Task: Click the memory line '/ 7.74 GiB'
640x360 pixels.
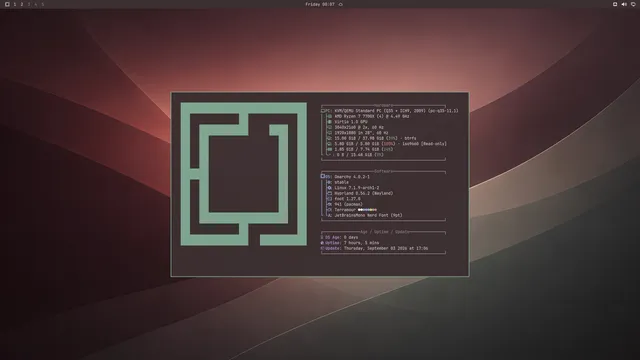Action: coord(363,149)
